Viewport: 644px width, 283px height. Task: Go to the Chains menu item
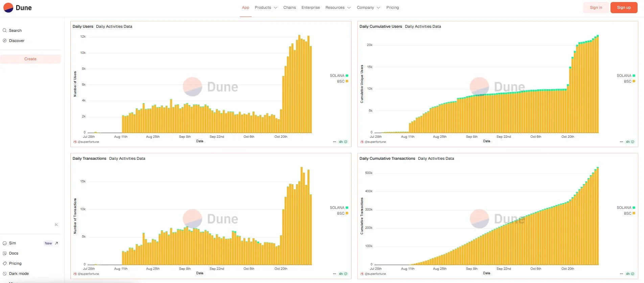click(x=290, y=7)
